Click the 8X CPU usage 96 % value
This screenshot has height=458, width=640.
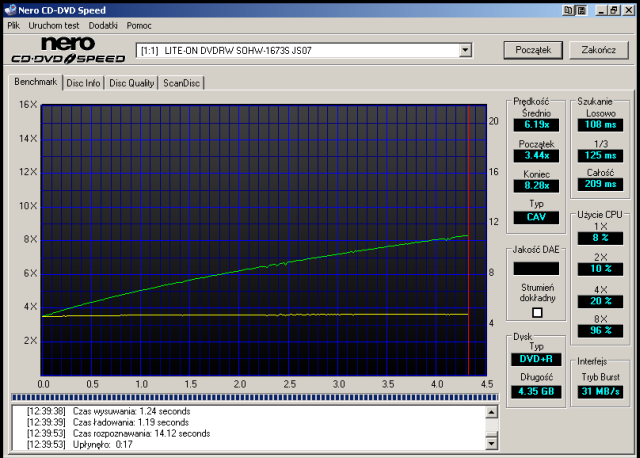pyautogui.click(x=600, y=331)
